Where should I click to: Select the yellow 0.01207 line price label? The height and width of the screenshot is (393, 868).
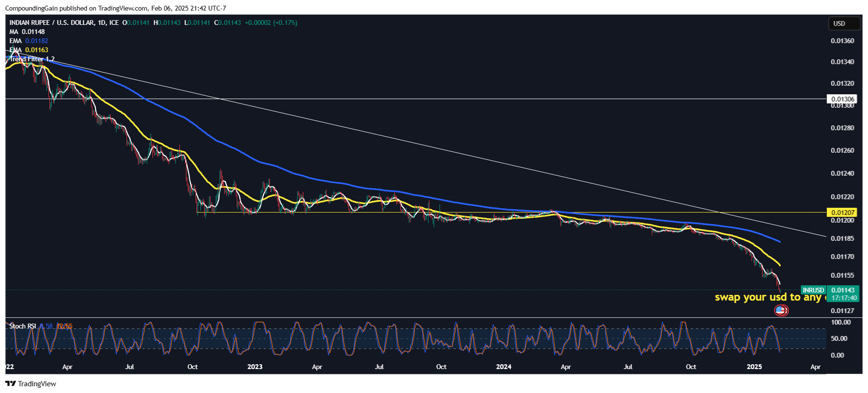843,213
